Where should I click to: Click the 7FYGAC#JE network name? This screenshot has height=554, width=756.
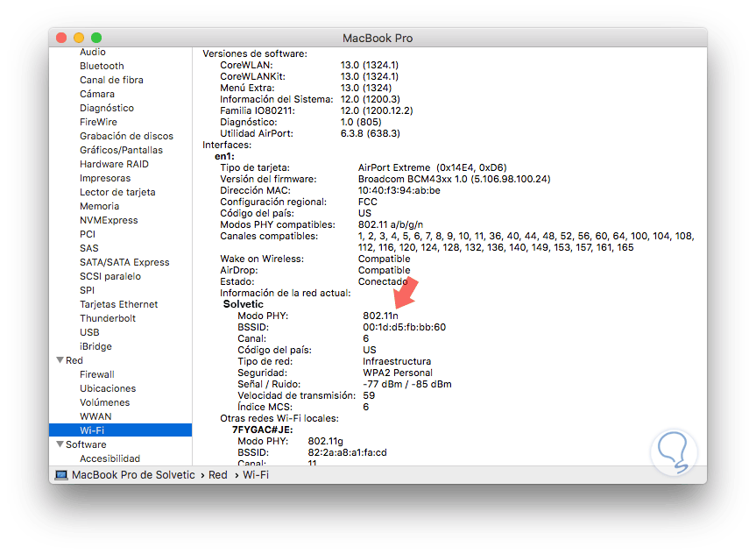coord(262,430)
